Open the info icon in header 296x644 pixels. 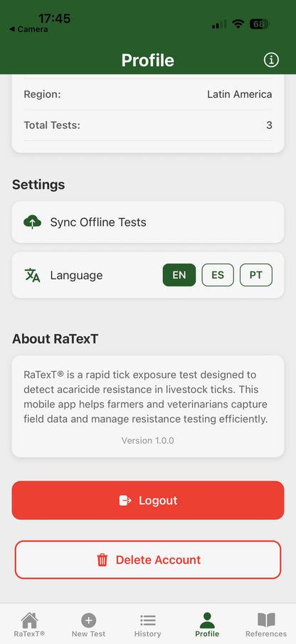click(271, 60)
